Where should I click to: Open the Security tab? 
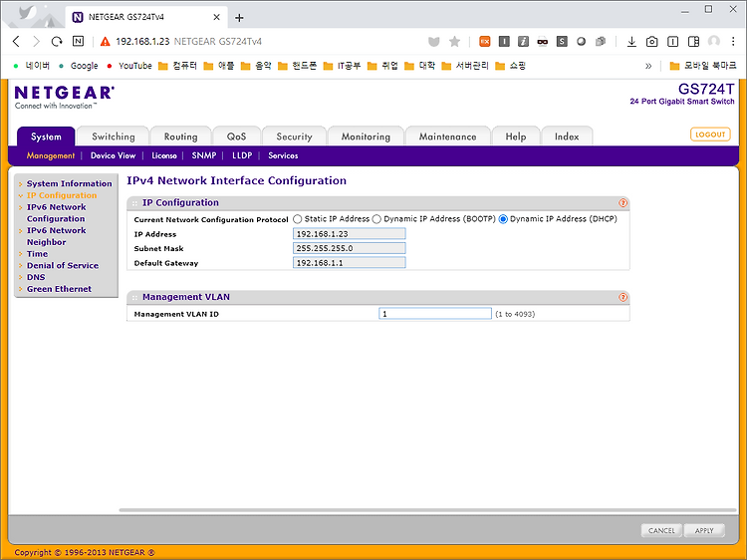tap(294, 137)
